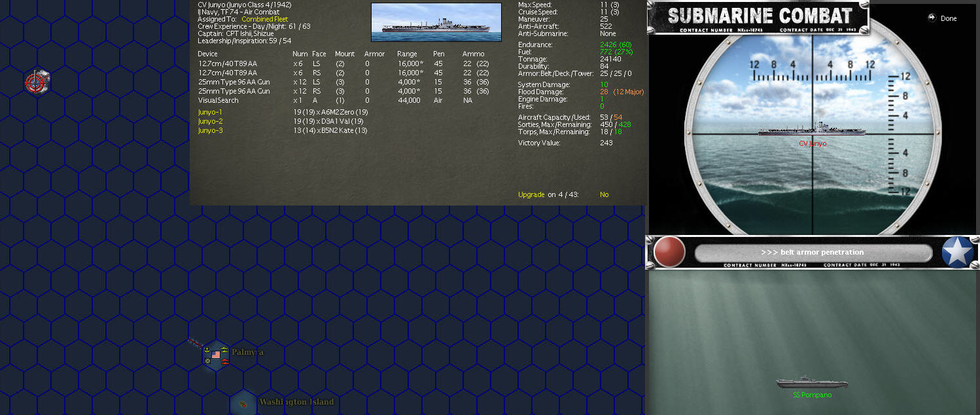Open the Junyo-3 air group
This screenshot has width=980, height=415.
[211, 130]
